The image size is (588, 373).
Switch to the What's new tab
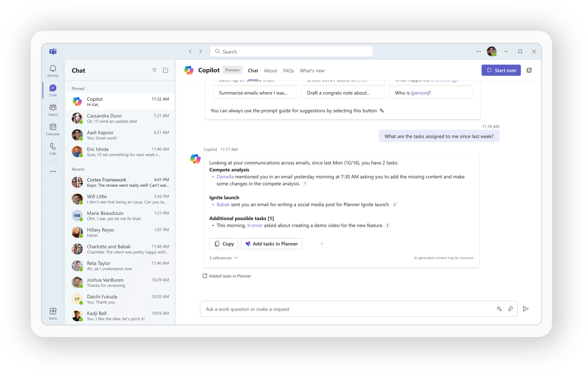click(x=312, y=71)
